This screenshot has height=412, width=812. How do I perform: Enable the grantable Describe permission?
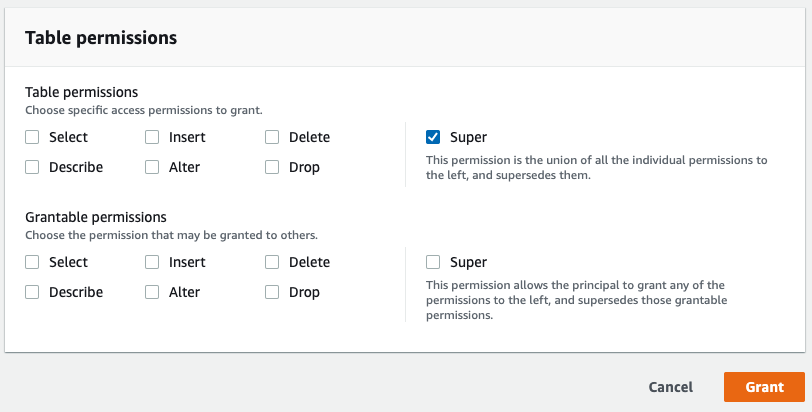(x=32, y=292)
